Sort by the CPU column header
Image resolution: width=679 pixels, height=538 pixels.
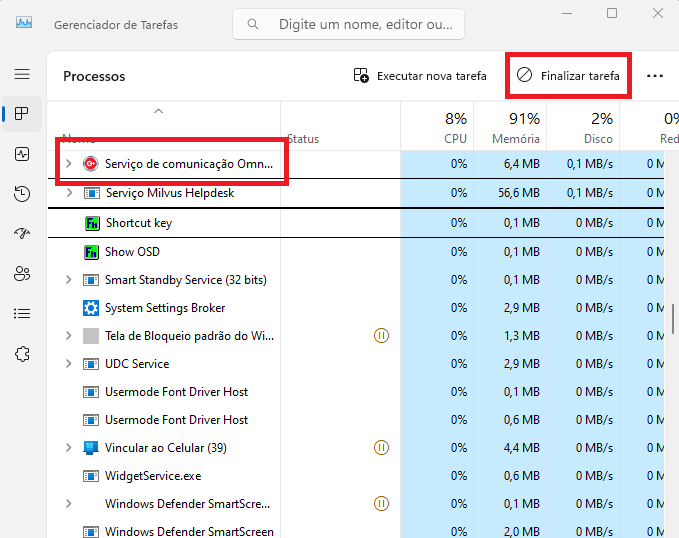click(x=437, y=127)
